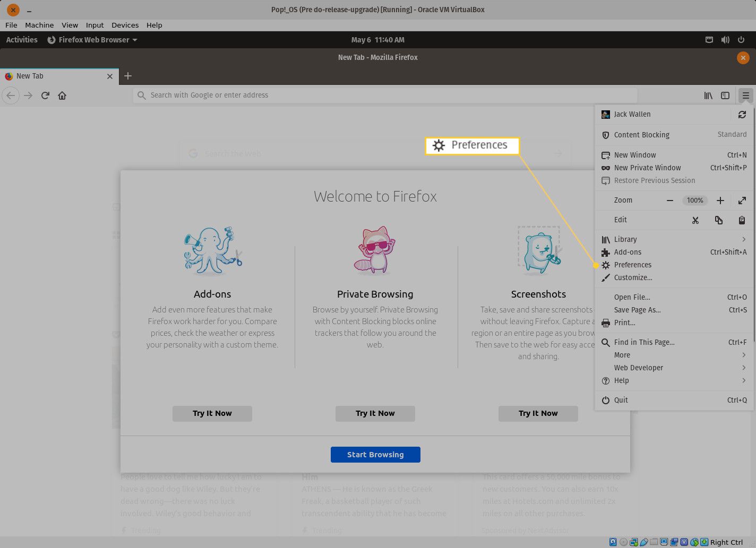Open VirtualBox Devices menu
Viewport: 756px width, 548px height.
tap(125, 25)
